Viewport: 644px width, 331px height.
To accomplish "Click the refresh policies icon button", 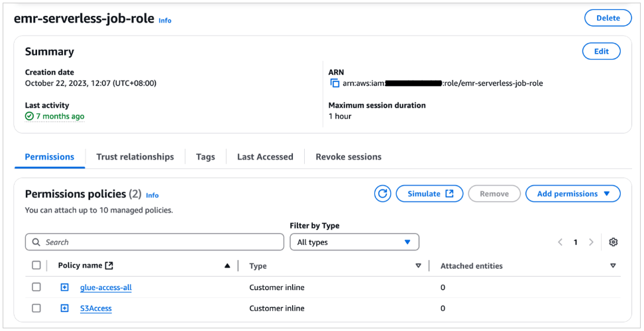I will coord(382,194).
